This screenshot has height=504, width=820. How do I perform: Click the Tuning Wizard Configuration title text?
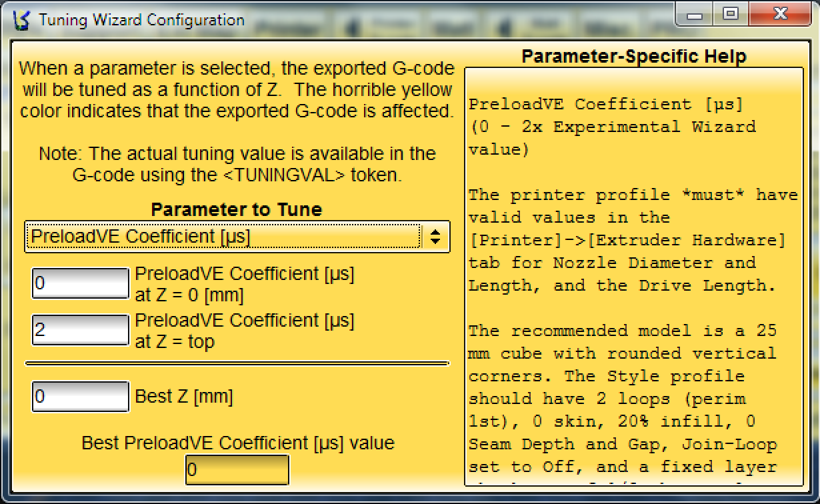tap(141, 19)
